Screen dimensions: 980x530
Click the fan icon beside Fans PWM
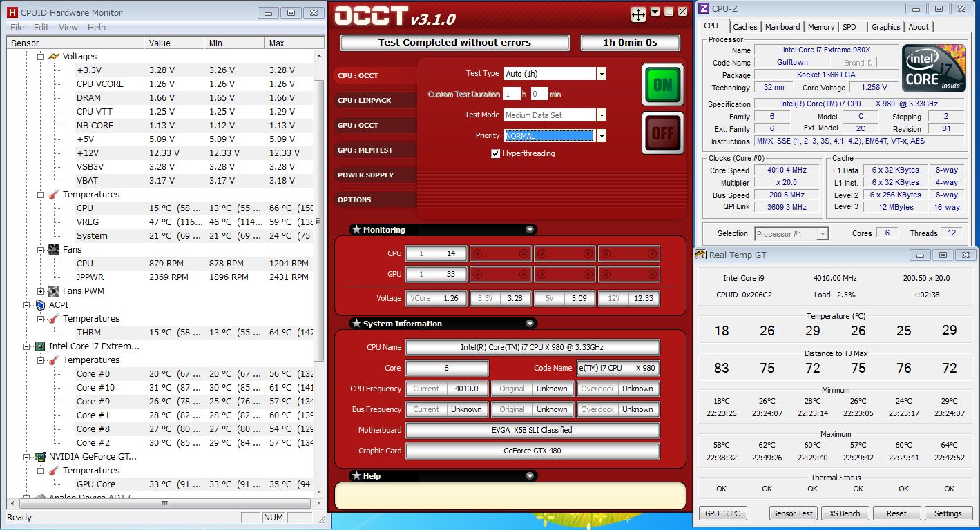(54, 291)
